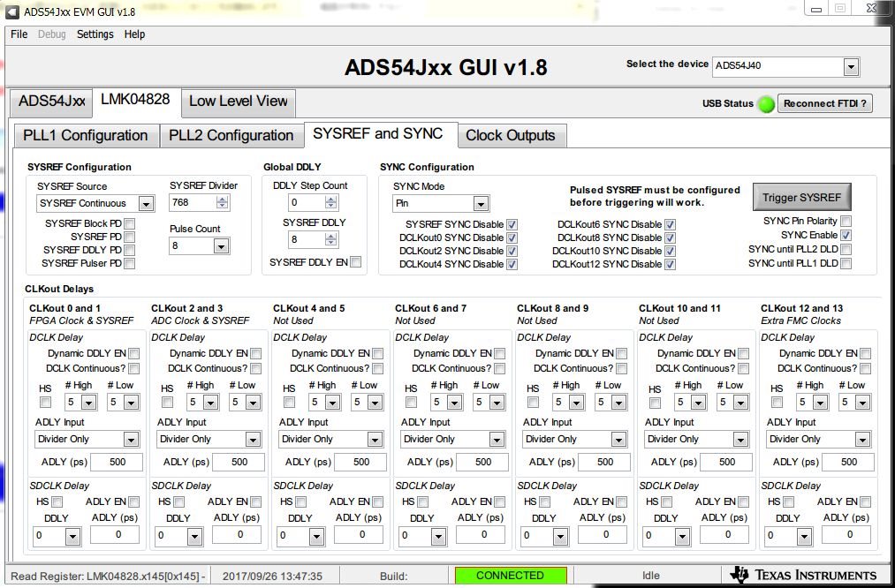The image size is (895, 588).
Task: Toggle CLKout 12 and 13 SDCLK HS checkbox
Action: 788,501
